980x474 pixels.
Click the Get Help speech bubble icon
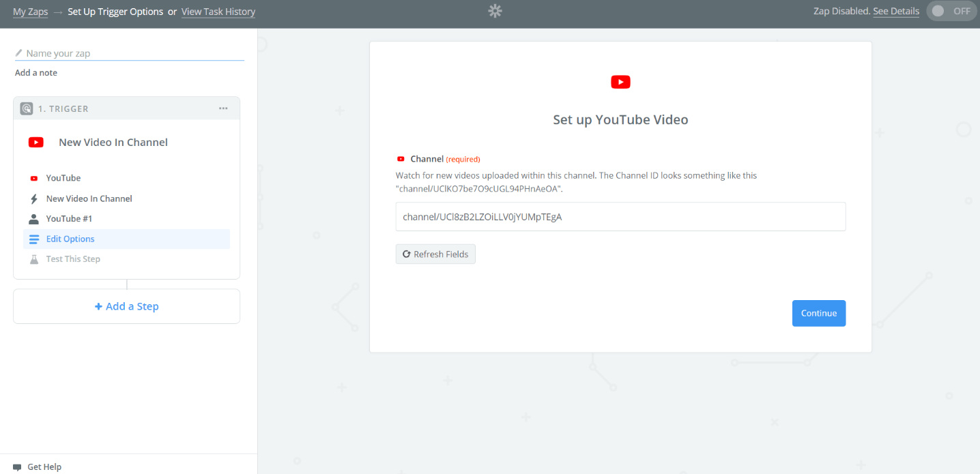[x=17, y=466]
